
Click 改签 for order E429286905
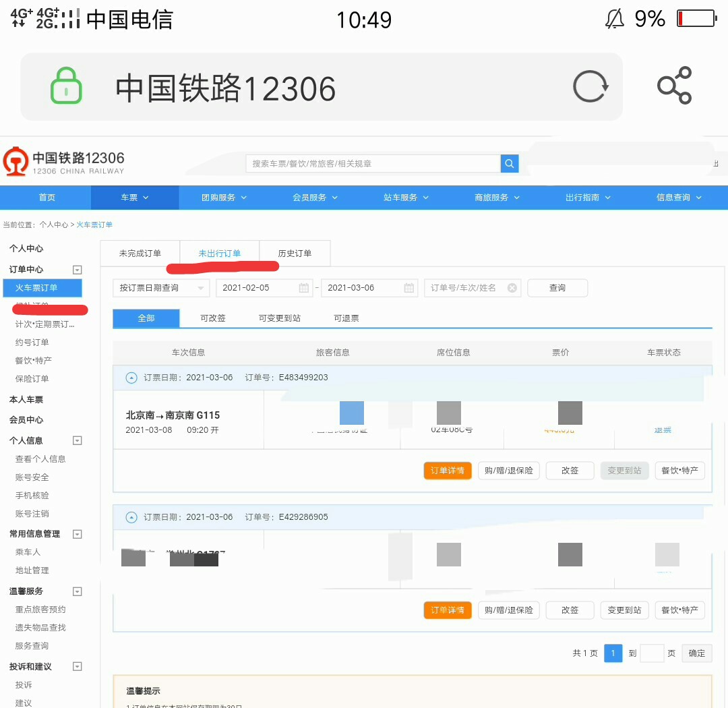click(x=570, y=610)
